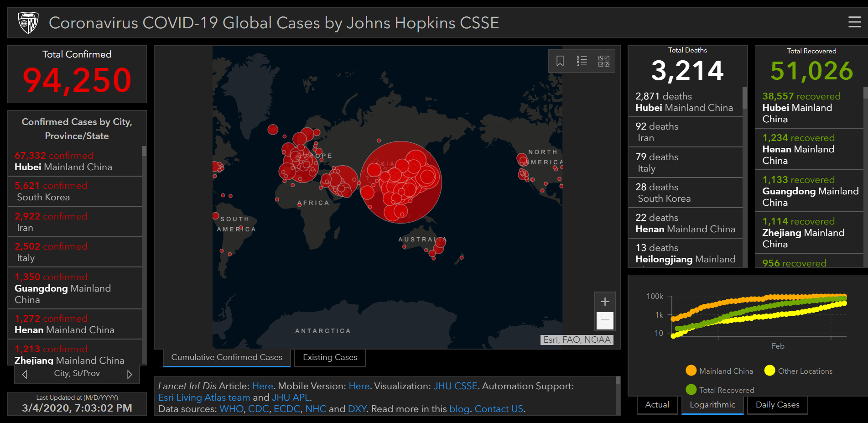Click the Total Confirmed 94,250 figure
The height and width of the screenshot is (423, 868).
pos(77,80)
